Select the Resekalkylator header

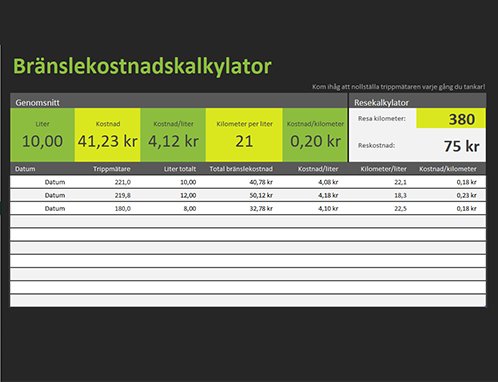(381, 103)
